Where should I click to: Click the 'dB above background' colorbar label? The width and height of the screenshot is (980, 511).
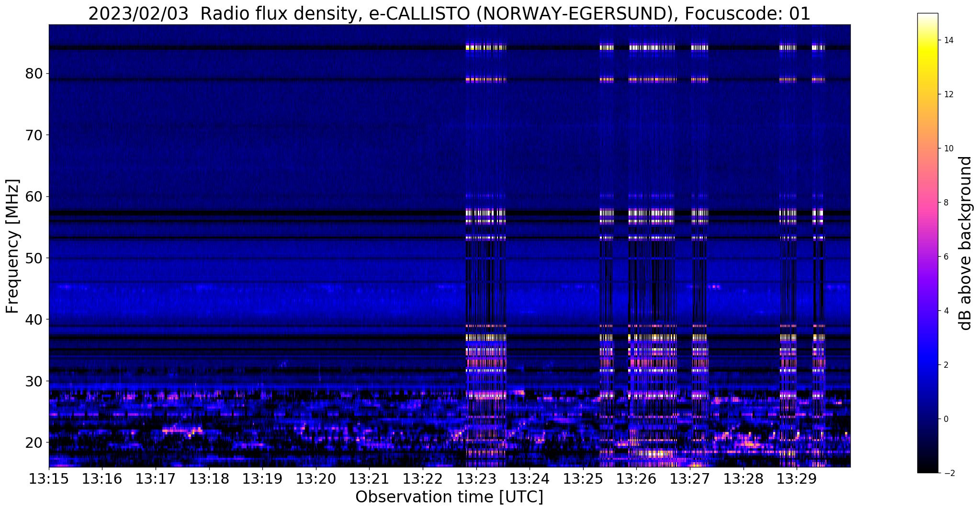coord(966,243)
